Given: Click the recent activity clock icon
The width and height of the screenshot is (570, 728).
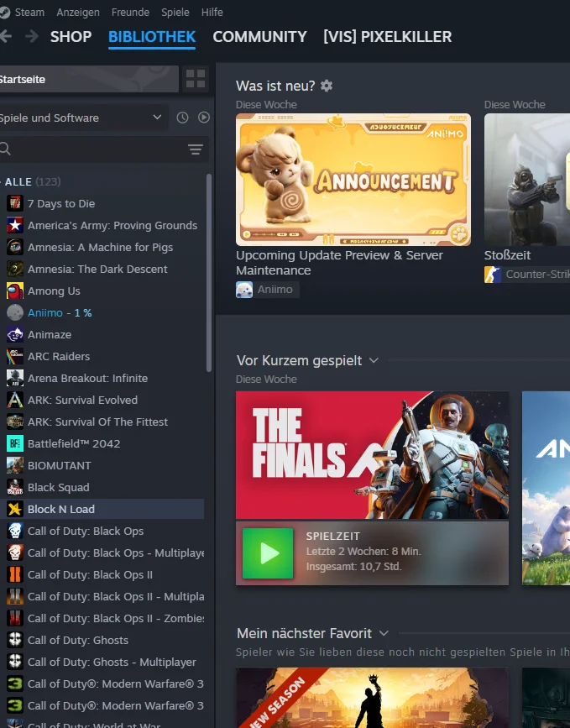Looking at the screenshot, I should pyautogui.click(x=182, y=118).
